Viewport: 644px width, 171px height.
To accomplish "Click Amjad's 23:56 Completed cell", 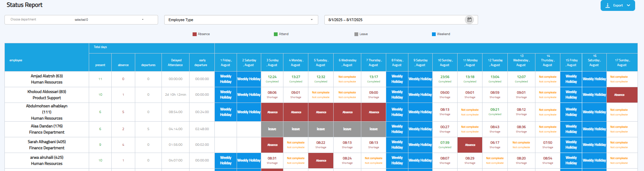I will pyautogui.click(x=445, y=79).
